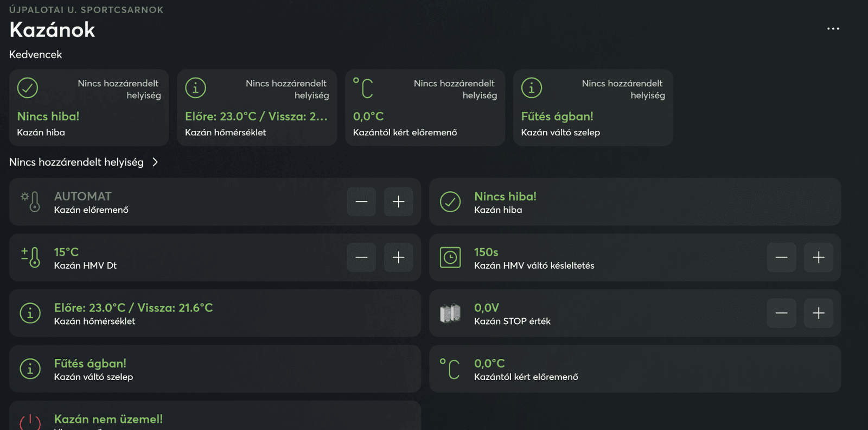Click the info icon on Kazán hőmérséklet favorite card
The width and height of the screenshot is (868, 430).
click(x=196, y=87)
